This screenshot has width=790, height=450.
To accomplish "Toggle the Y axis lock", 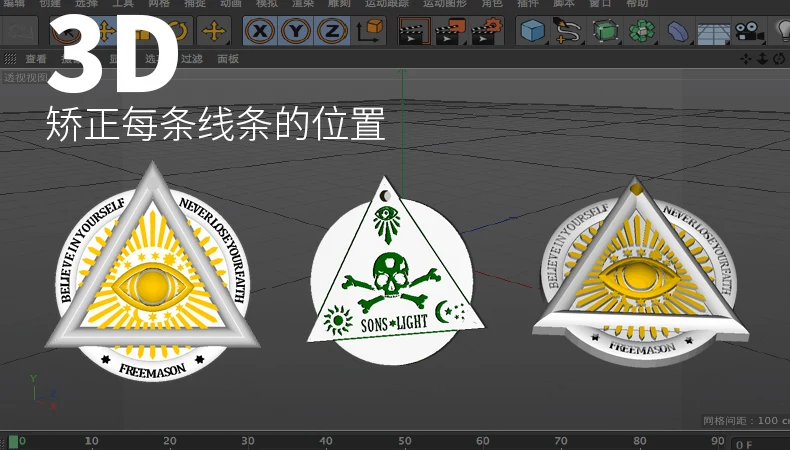I will click(x=296, y=31).
